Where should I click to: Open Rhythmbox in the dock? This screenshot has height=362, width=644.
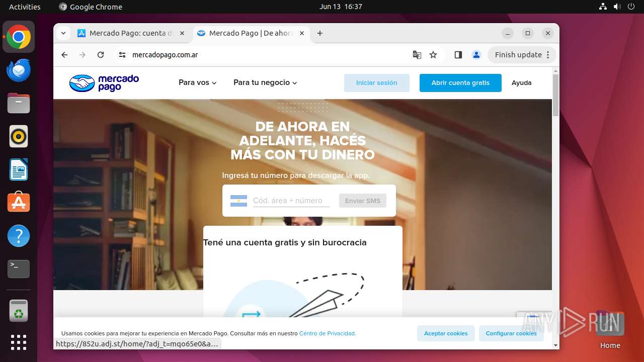click(19, 136)
